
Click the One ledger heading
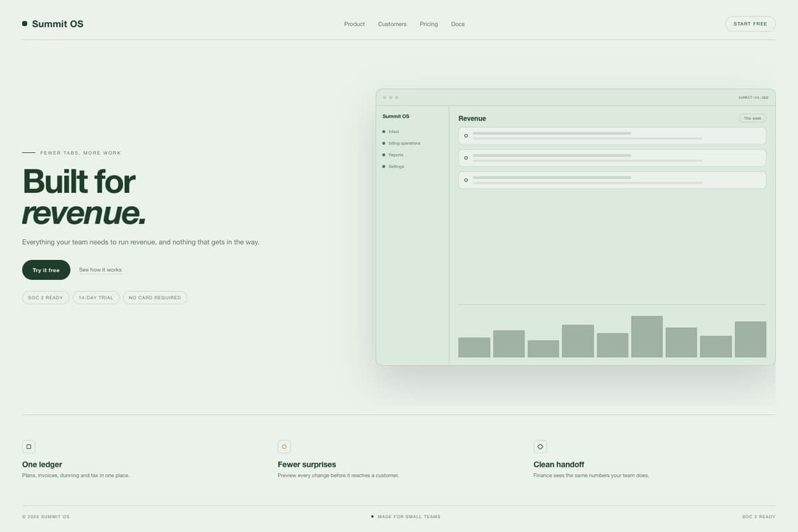42,464
